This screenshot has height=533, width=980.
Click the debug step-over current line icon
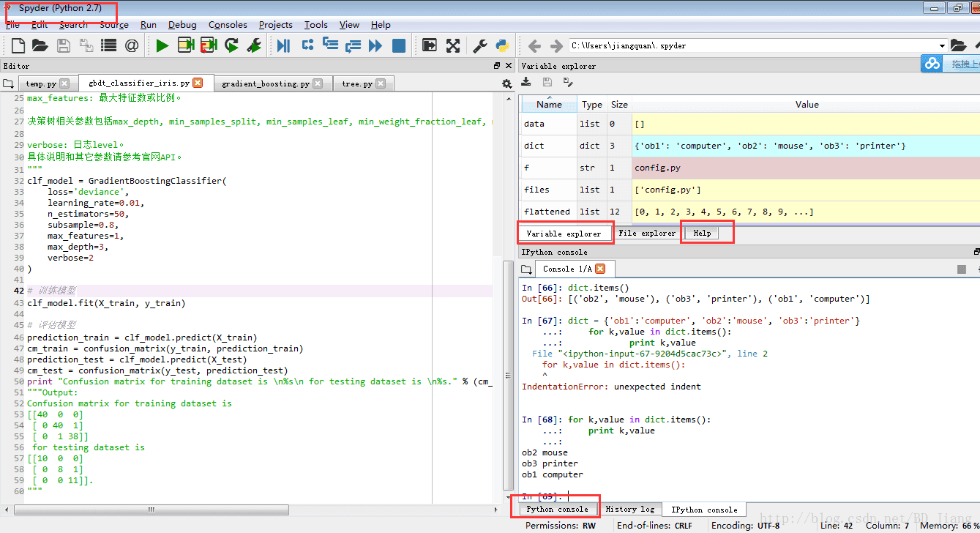[x=307, y=46]
